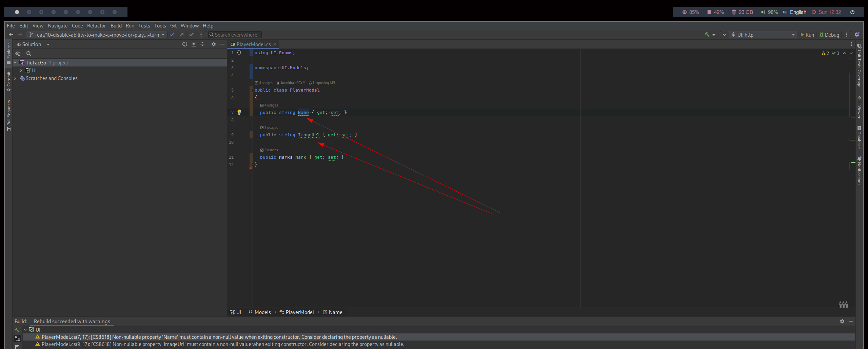Toggle the Pull Requests tool window
868x349 pixels.
pos(9,115)
